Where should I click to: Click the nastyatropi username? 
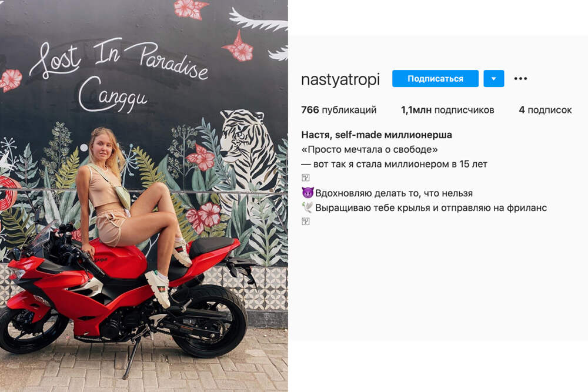coord(340,79)
